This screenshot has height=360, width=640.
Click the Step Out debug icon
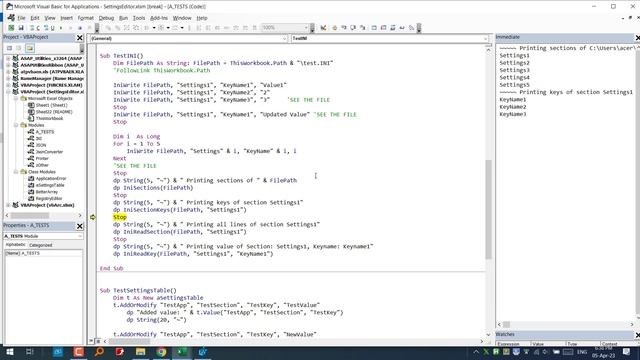point(362,28)
